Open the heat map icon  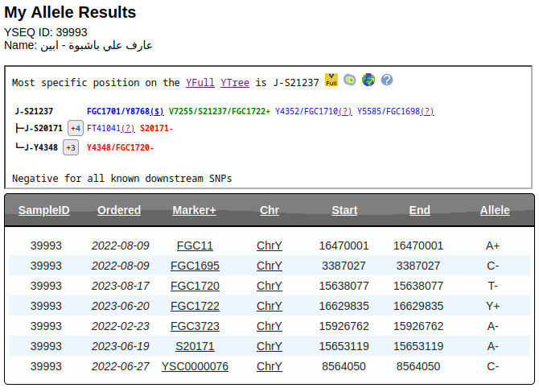pyautogui.click(x=350, y=80)
